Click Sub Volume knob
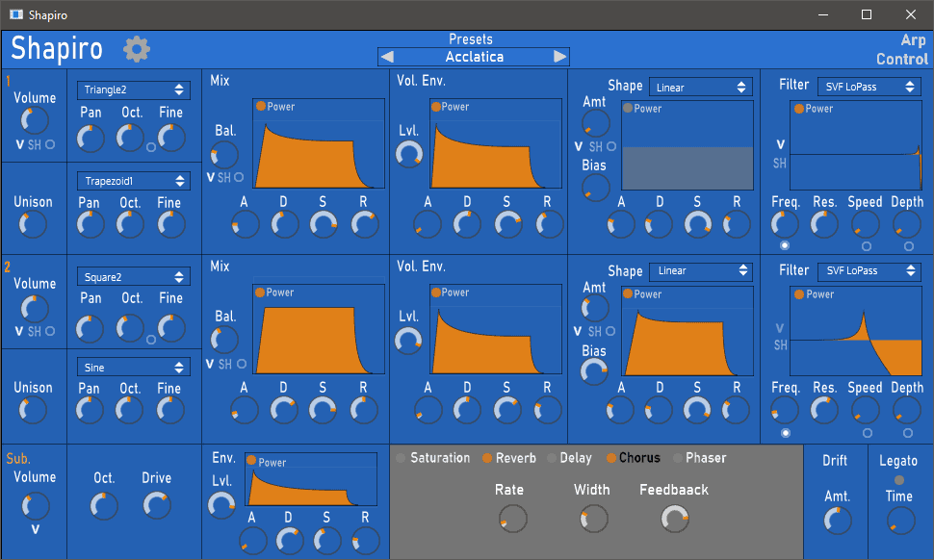The image size is (934, 560). (35, 506)
